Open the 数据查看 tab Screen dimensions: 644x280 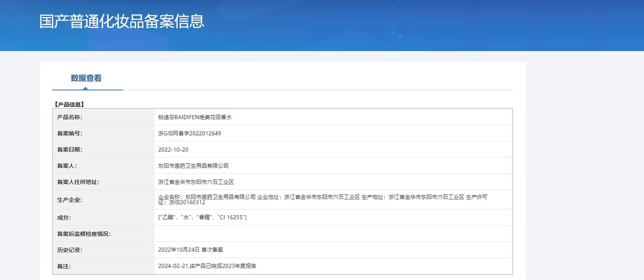pyautogui.click(x=86, y=78)
